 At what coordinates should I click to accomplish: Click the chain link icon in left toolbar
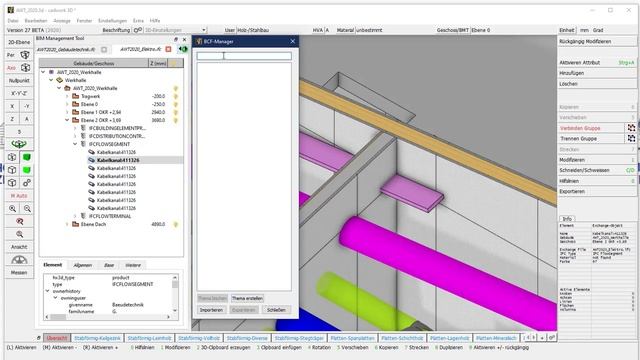tap(27, 183)
